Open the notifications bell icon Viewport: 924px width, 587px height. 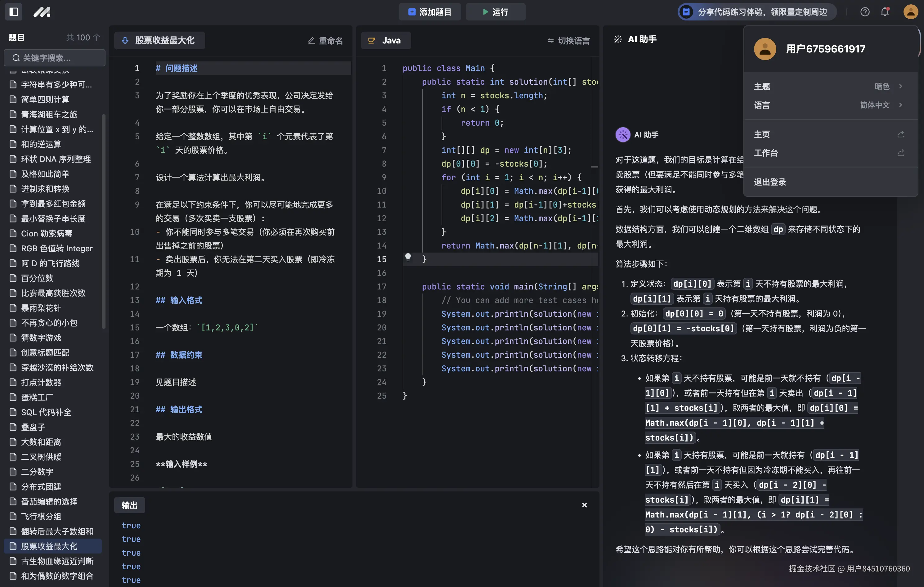[885, 12]
